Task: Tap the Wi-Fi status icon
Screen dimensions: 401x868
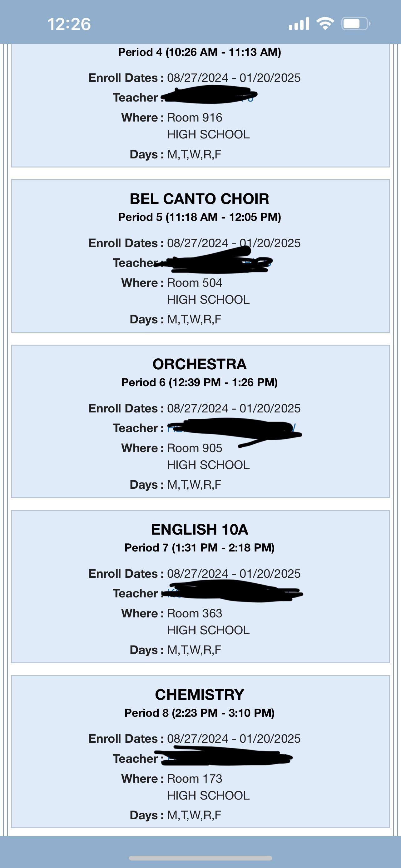Action: coord(325,23)
